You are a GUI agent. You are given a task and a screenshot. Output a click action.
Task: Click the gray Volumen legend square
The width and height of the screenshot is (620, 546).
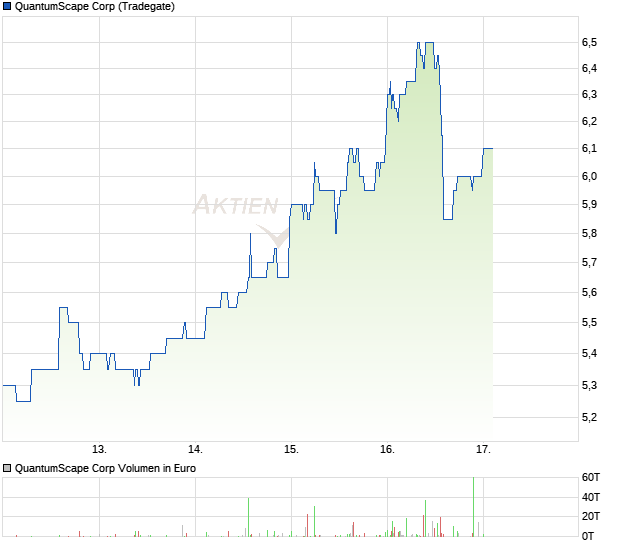(7, 468)
